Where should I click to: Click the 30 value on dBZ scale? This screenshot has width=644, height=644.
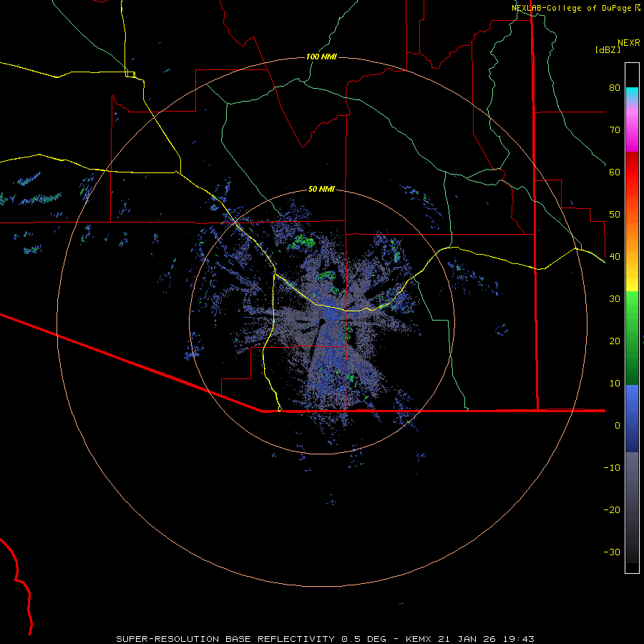(615, 298)
